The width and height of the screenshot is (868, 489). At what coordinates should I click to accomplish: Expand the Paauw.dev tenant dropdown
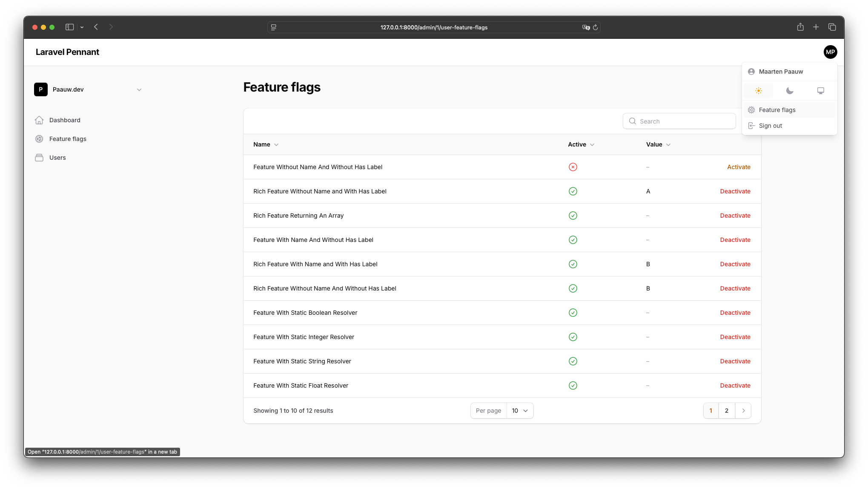[x=139, y=89]
